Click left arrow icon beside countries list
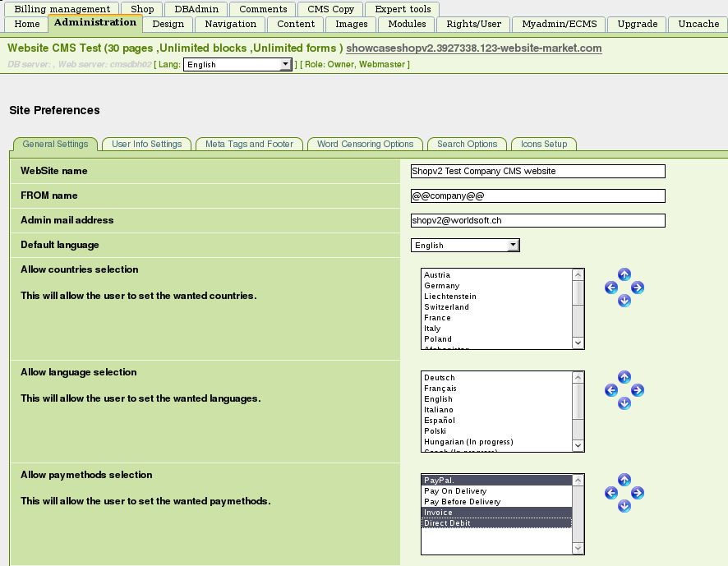 tap(611, 288)
